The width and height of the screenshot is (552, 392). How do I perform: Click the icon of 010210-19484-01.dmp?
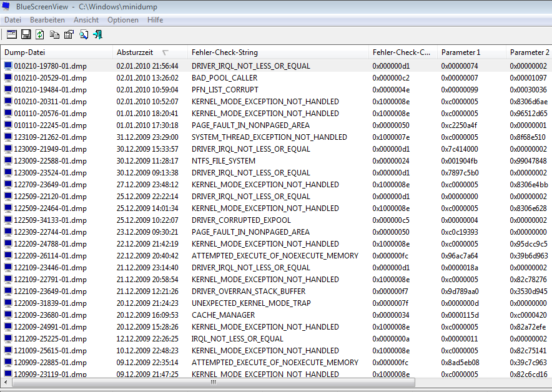click(8, 90)
